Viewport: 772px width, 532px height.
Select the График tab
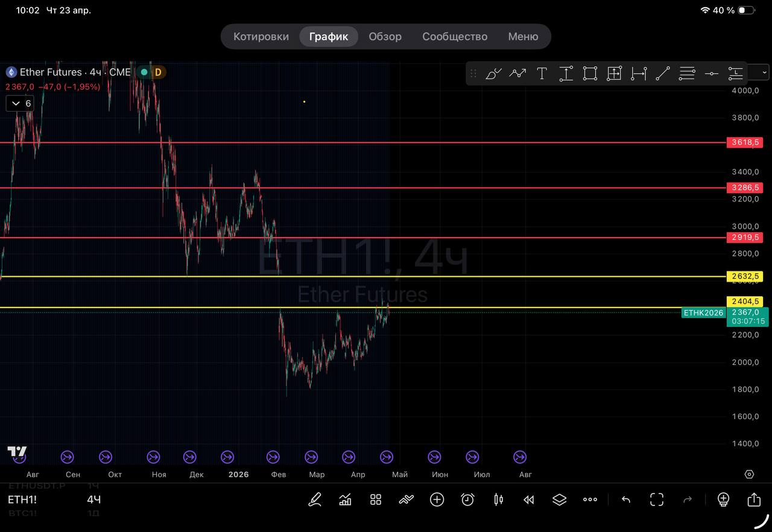coord(329,36)
